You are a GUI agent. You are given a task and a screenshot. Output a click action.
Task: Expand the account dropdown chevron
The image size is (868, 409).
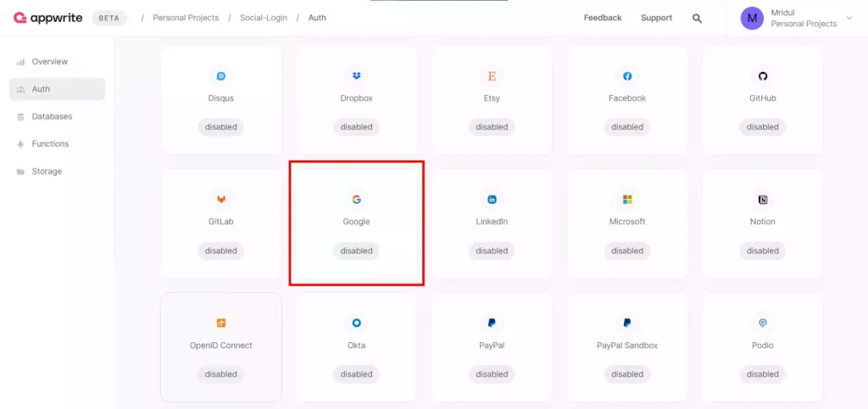849,19
